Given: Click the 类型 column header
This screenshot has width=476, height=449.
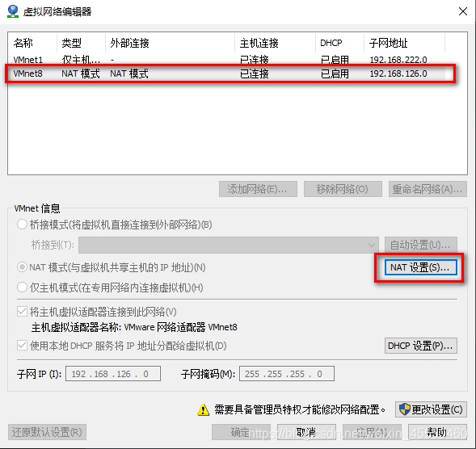Looking at the screenshot, I should (x=81, y=43).
